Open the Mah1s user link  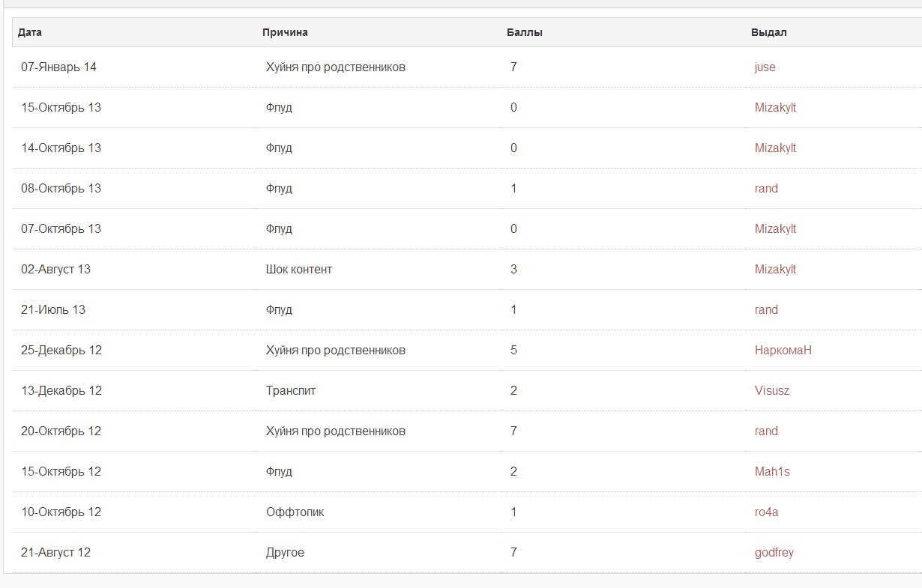tap(772, 472)
